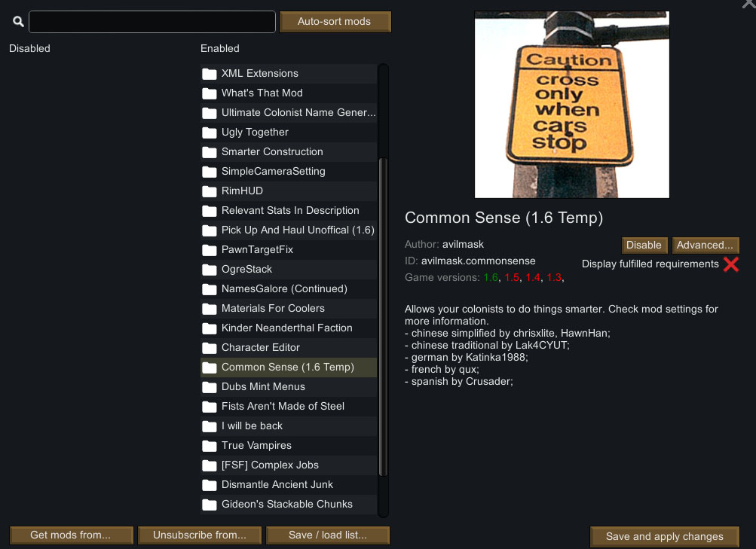Click the folder icon beside OgreStack
Screen dimensions: 756x549
tap(210, 270)
